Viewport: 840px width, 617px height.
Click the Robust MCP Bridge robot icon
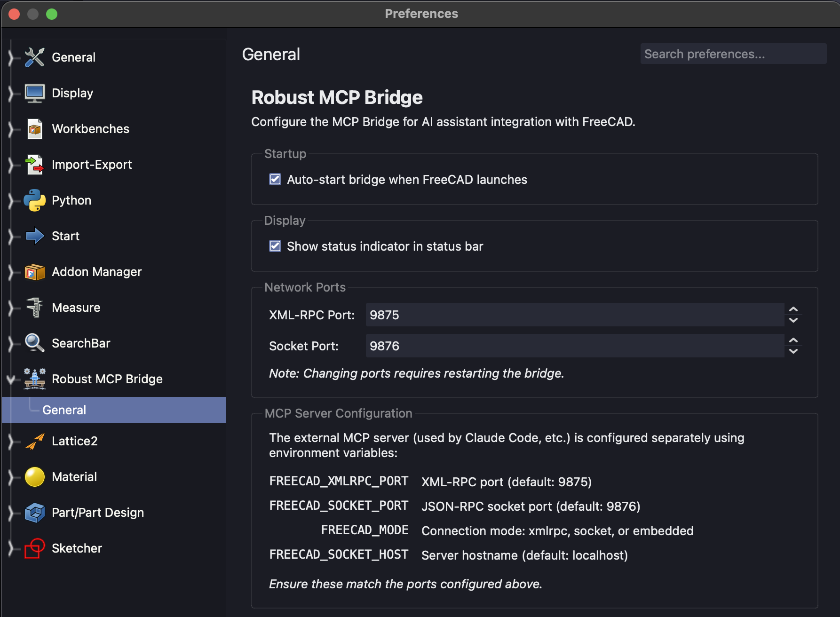pos(33,379)
